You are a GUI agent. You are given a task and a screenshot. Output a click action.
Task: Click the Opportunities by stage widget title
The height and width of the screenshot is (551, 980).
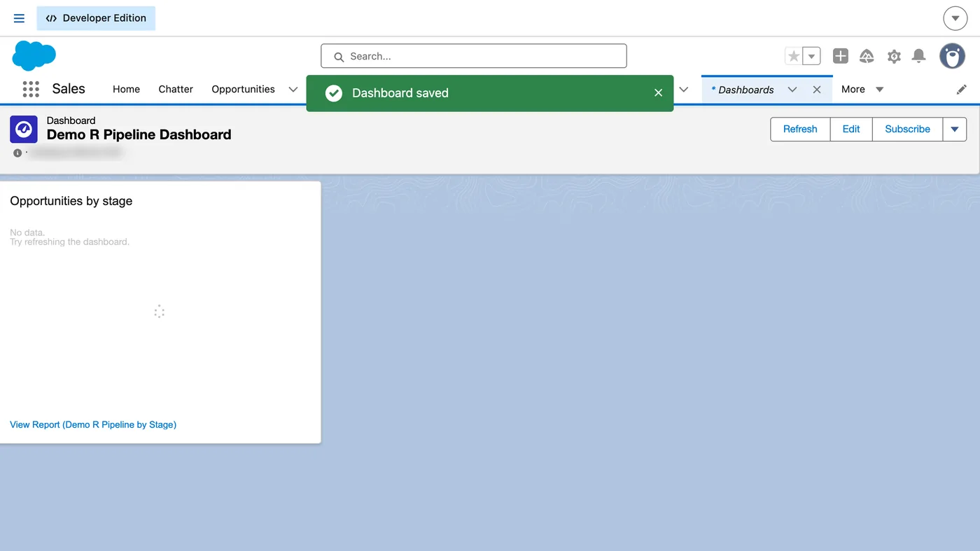coord(71,201)
